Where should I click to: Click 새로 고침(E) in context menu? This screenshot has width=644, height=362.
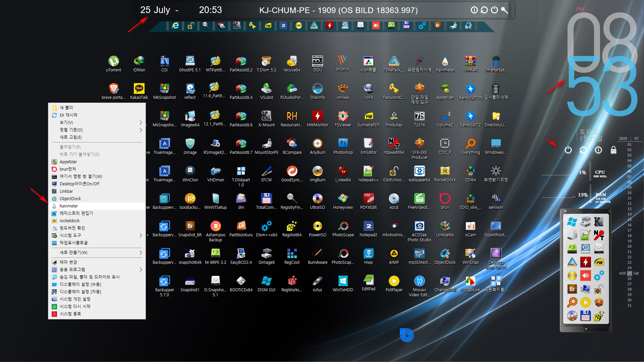[x=97, y=137]
